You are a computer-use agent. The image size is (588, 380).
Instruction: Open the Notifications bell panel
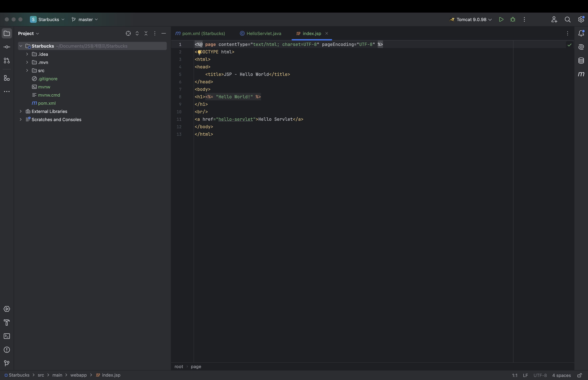tap(581, 33)
